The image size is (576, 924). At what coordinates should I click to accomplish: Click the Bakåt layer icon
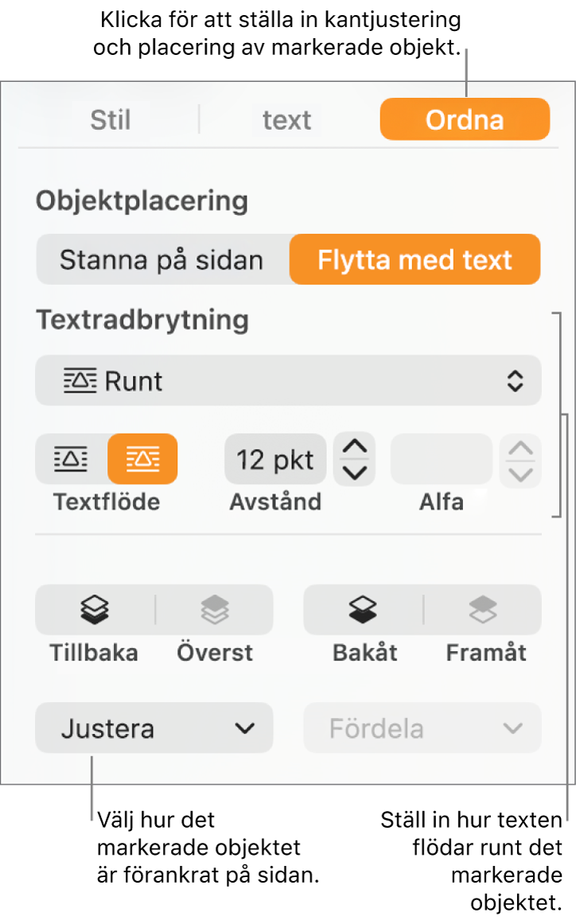(363, 610)
